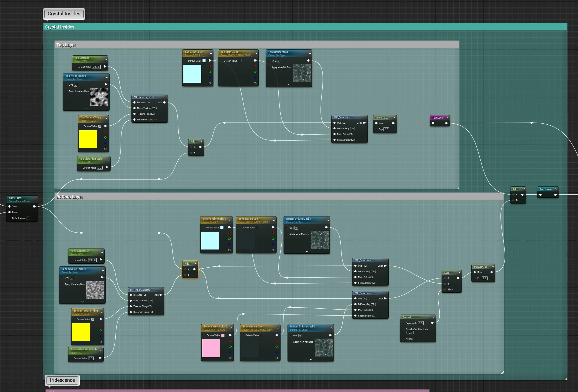
Task: Click the pink Bottom Veins Color 2 preview
Action: point(211,348)
